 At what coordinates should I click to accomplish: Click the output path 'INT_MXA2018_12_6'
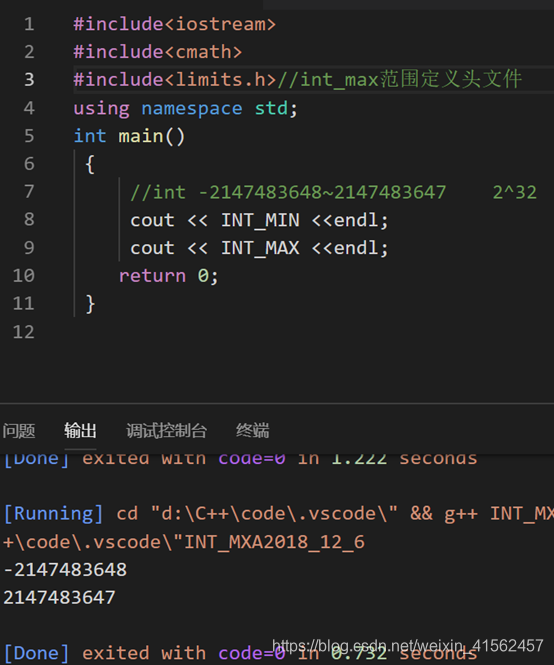tap(274, 542)
